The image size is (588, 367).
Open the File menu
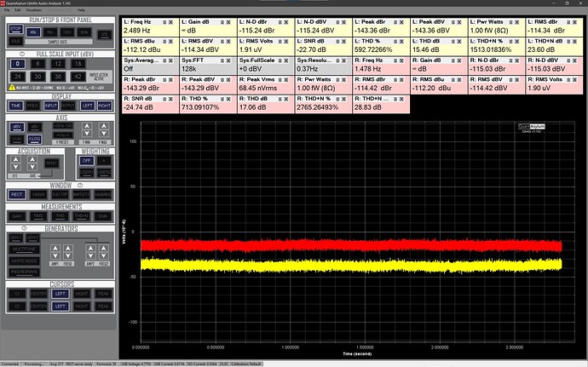pos(7,10)
